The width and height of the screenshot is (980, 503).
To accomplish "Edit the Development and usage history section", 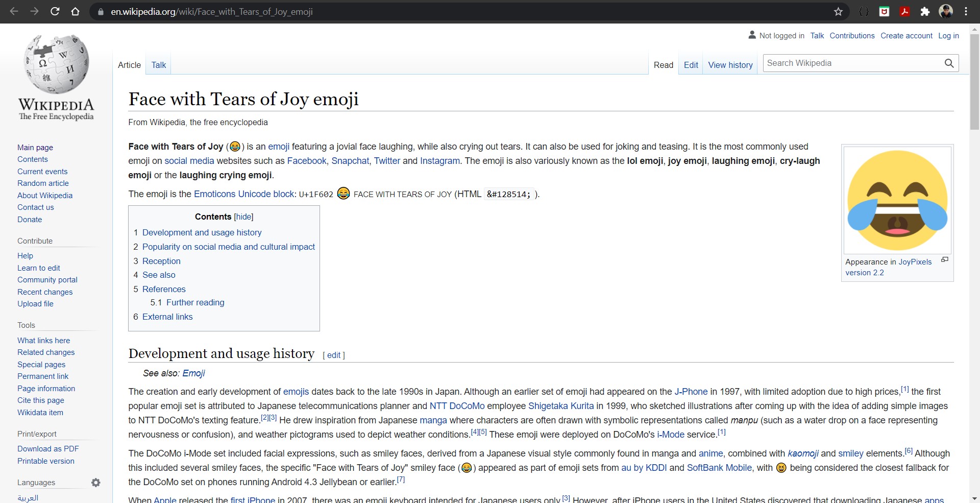I will (334, 355).
